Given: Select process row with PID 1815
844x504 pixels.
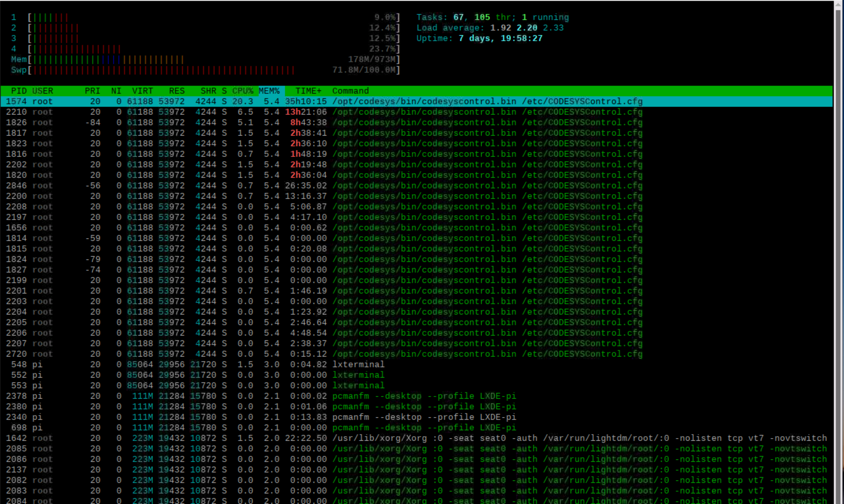Looking at the screenshot, I should point(416,249).
